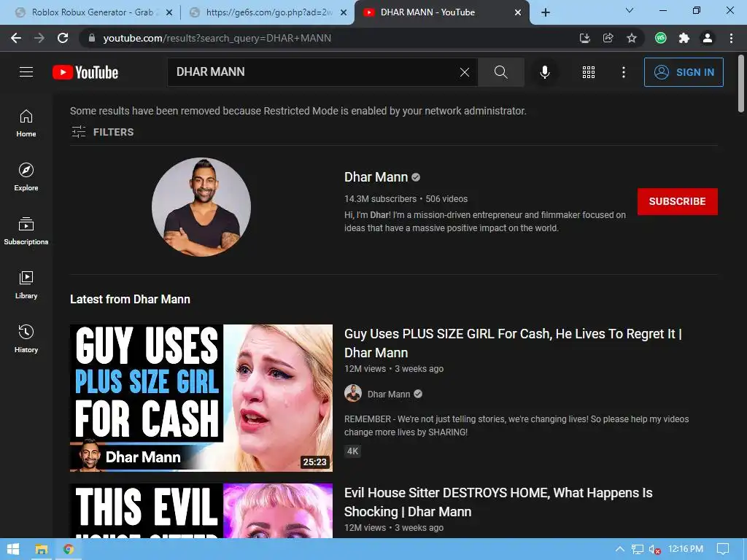This screenshot has height=560, width=747.
Task: Play the Guy Uses Plus Size Girl thumbnail
Action: pyautogui.click(x=201, y=398)
